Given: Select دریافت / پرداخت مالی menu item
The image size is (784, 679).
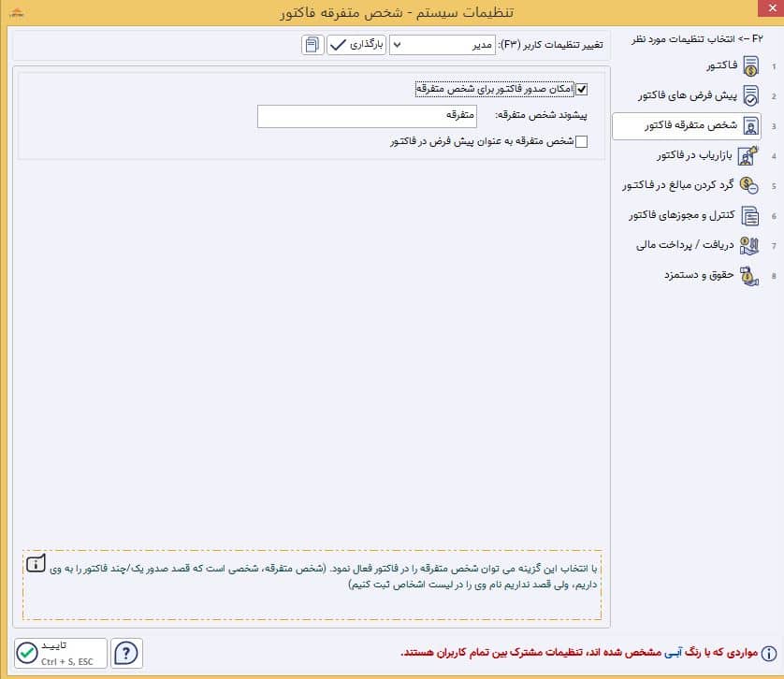Looking at the screenshot, I should point(685,245).
